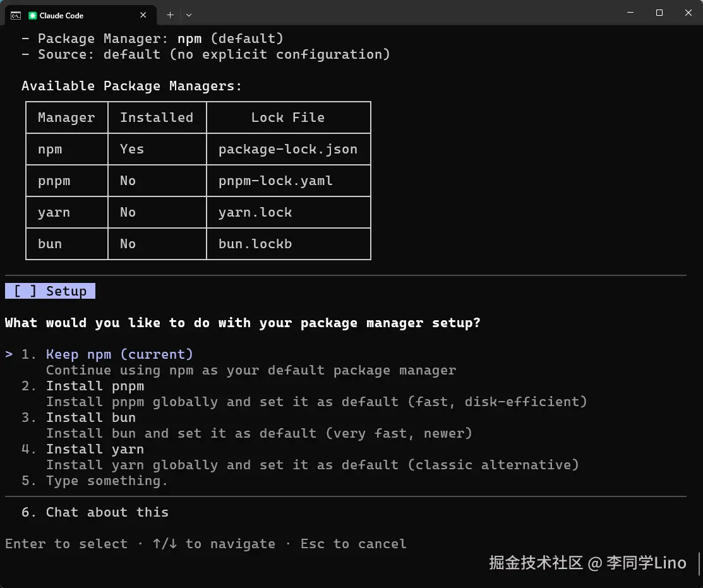703x588 pixels.
Task: Close the Claude Code tab
Action: [143, 15]
